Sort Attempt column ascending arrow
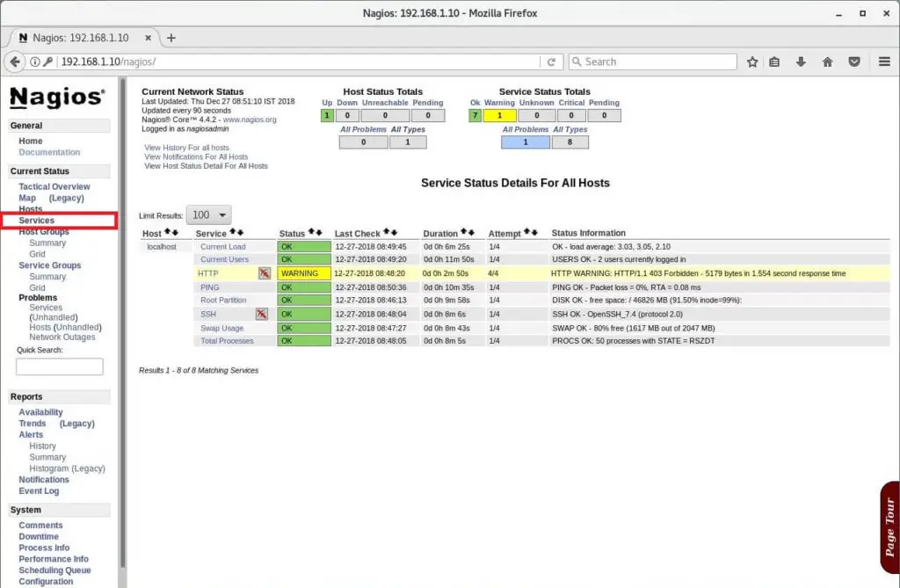The height and width of the screenshot is (588, 900). [x=527, y=231]
